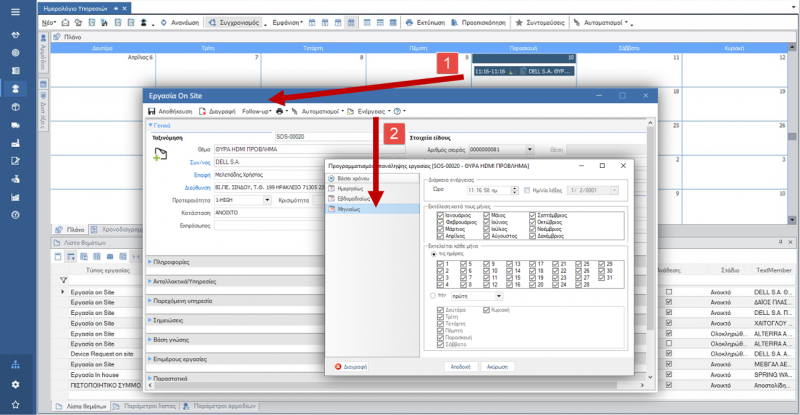Select the month calendar view icon in toolbar

(x=351, y=22)
